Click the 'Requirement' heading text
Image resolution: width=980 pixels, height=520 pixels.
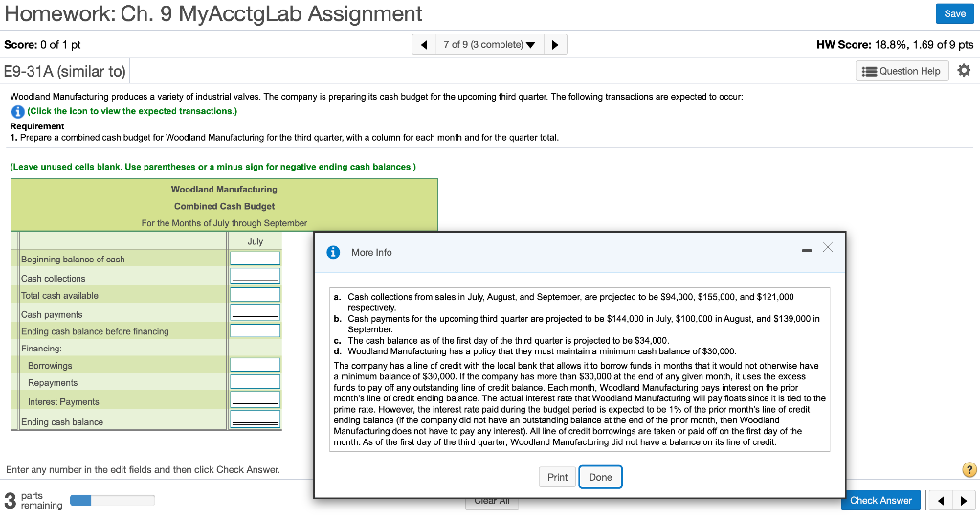[37, 126]
